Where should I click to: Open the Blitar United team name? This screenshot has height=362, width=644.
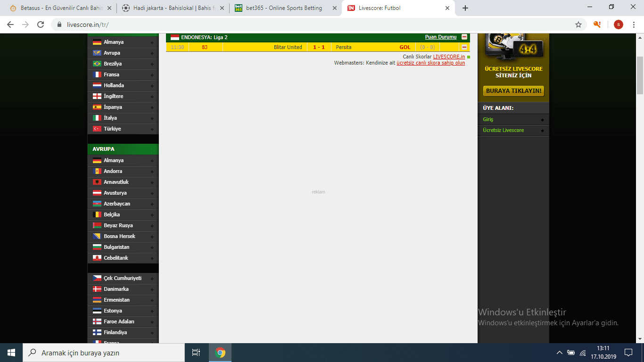288,47
